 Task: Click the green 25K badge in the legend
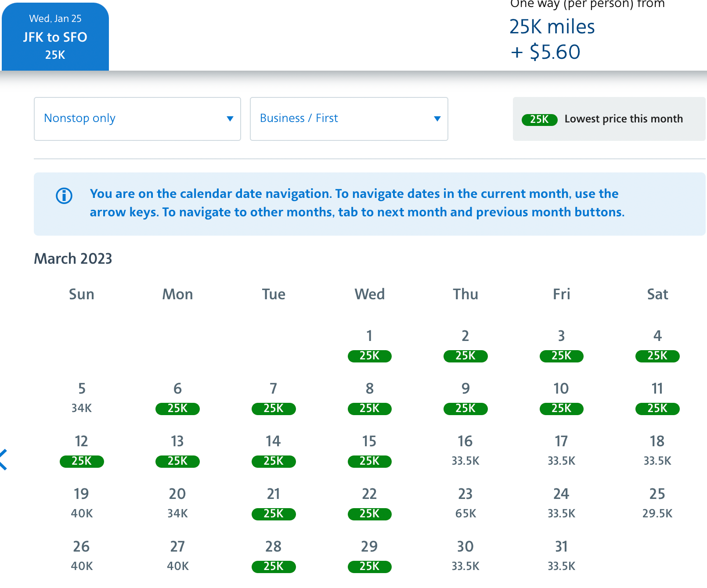[x=539, y=119]
